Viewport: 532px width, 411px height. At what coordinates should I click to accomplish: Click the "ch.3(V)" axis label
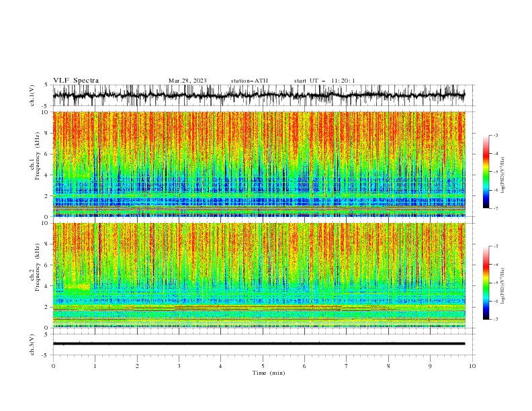pyautogui.click(x=32, y=345)
